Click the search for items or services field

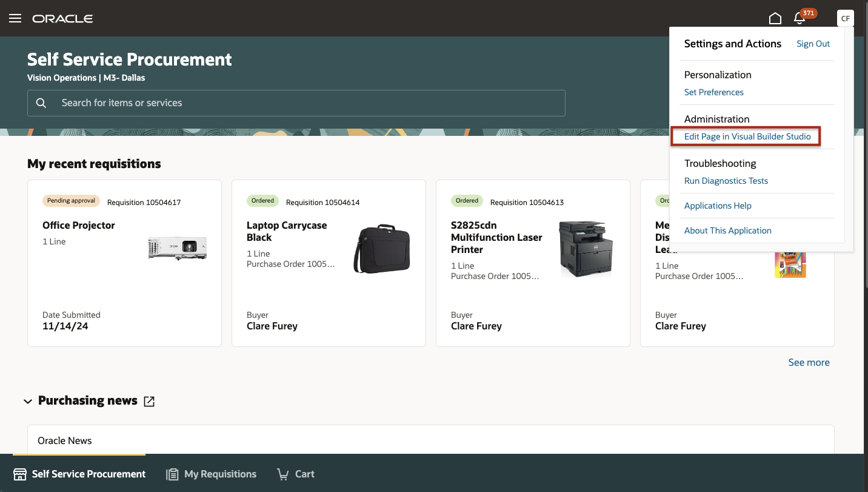[296, 103]
